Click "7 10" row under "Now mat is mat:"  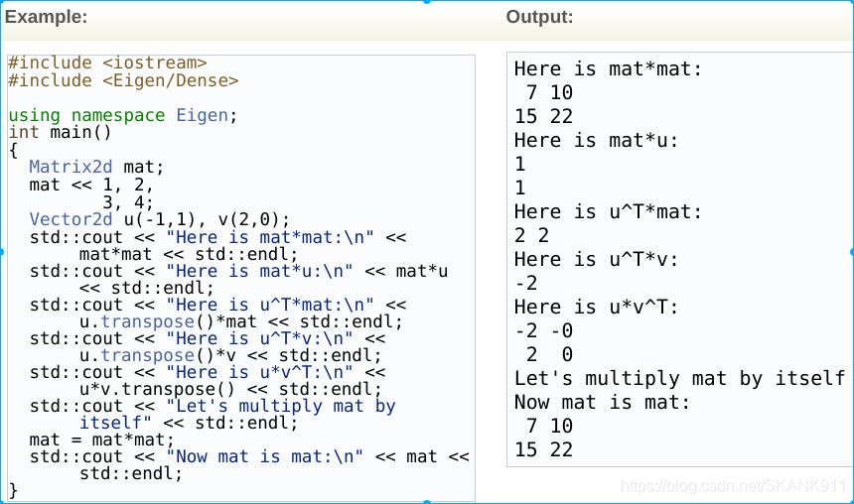click(x=549, y=427)
